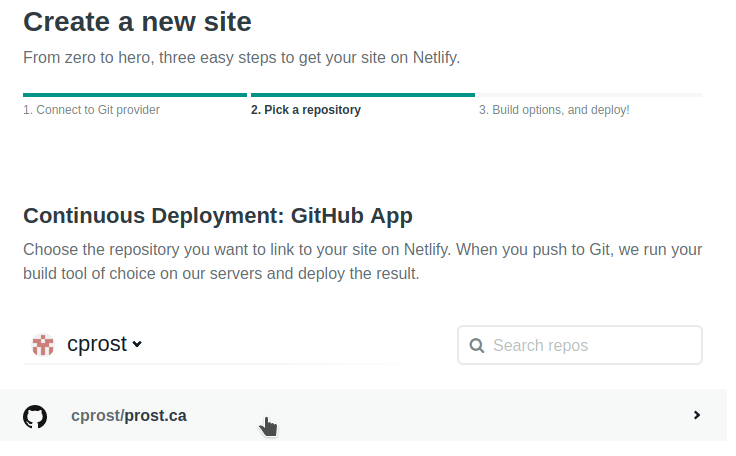Click the Continuous Deployment: GitHub App heading
The width and height of the screenshot is (736, 456).
[x=218, y=216]
